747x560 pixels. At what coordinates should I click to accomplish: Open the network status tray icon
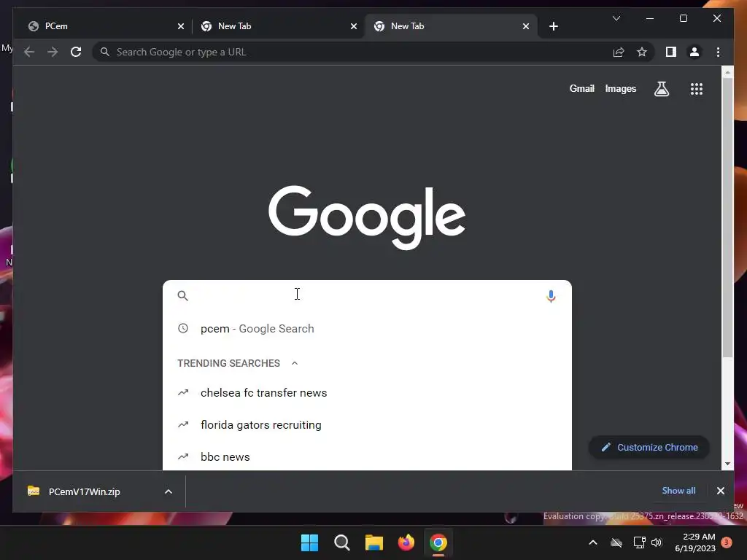639,542
